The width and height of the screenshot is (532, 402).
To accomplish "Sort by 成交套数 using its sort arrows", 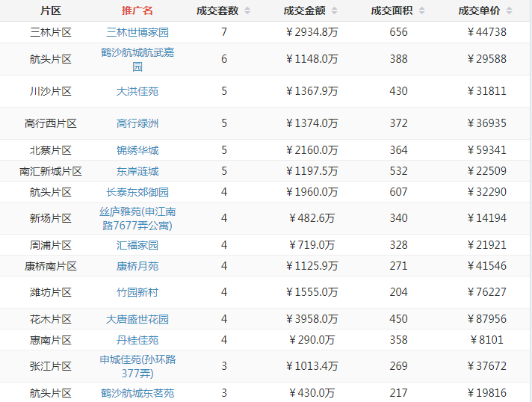I will click(247, 10).
